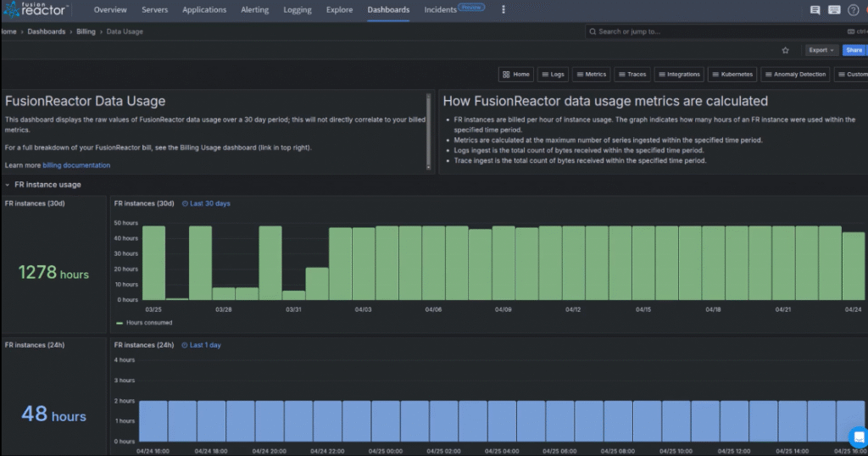Star this dashboard as favorite

(x=785, y=50)
